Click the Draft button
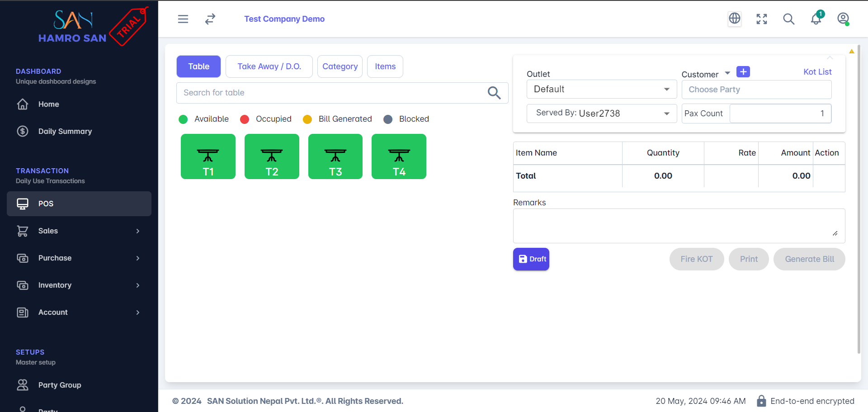 [531, 259]
